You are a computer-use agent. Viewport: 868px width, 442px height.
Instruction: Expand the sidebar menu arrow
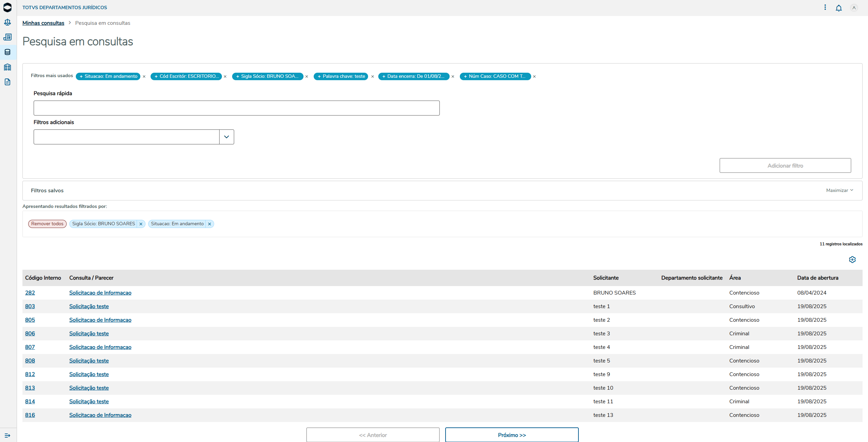point(7,435)
